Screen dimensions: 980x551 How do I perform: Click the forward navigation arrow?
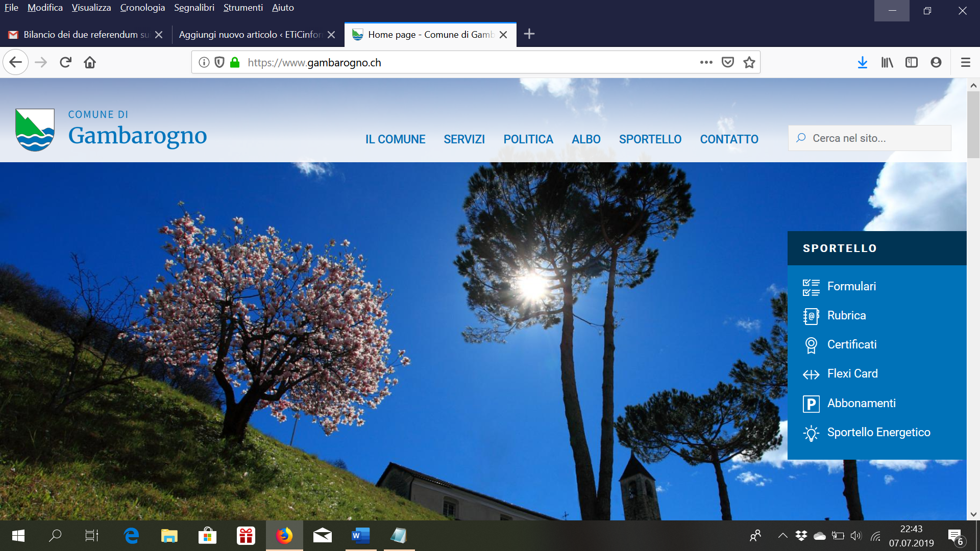click(41, 62)
